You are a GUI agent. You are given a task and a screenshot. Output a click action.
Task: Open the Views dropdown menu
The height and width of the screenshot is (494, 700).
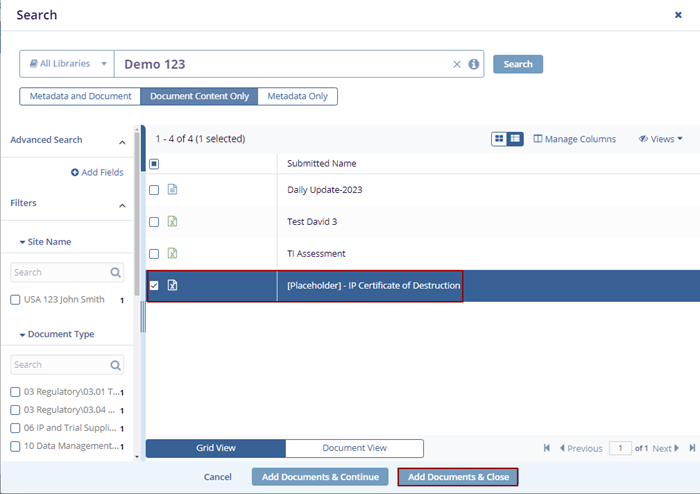click(660, 139)
